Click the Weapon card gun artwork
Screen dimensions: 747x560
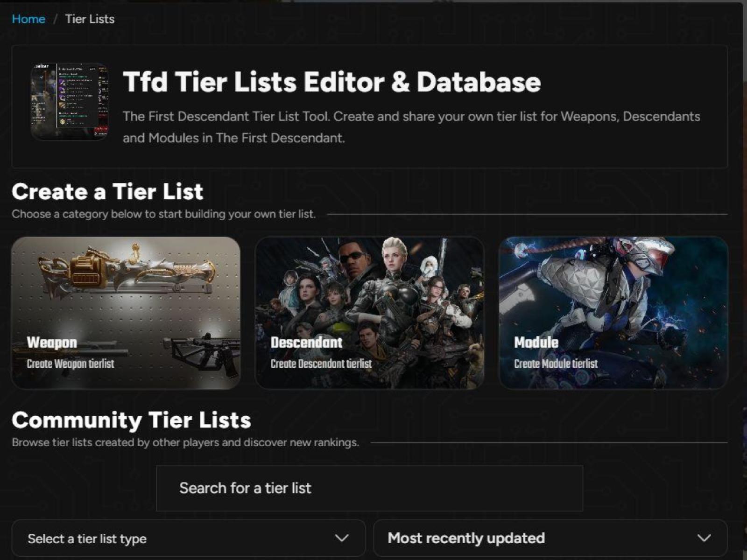point(126,275)
